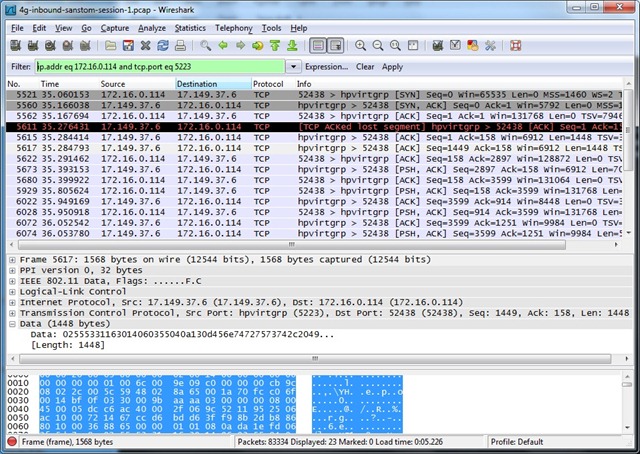Screen dimensions: 640x454
Task: Open the Tools menu
Action: [x=271, y=28]
